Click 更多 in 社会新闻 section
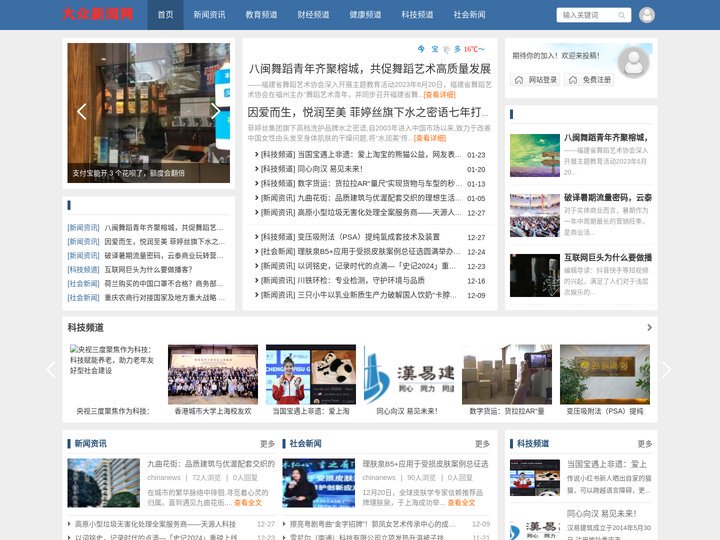The image size is (720, 540). [482, 444]
